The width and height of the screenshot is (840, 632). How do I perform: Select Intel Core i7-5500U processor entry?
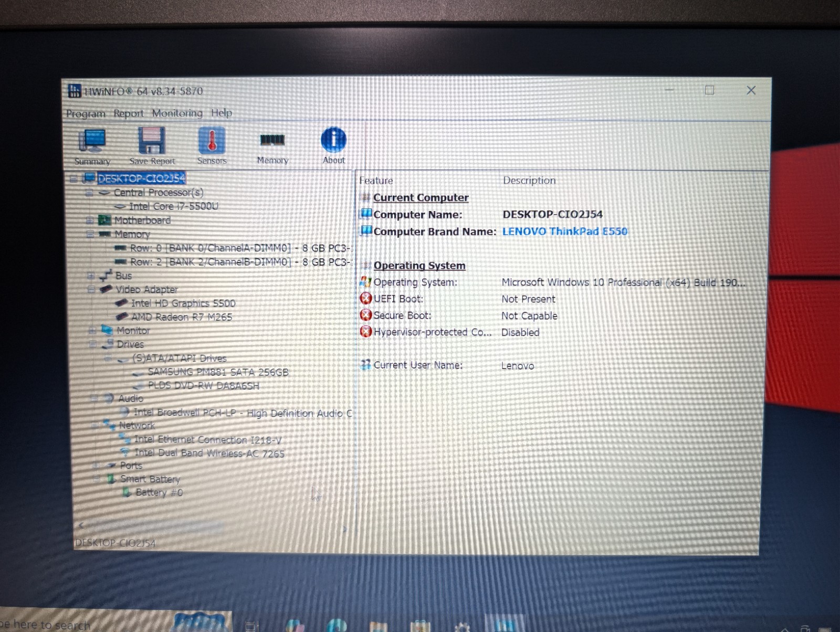point(174,206)
